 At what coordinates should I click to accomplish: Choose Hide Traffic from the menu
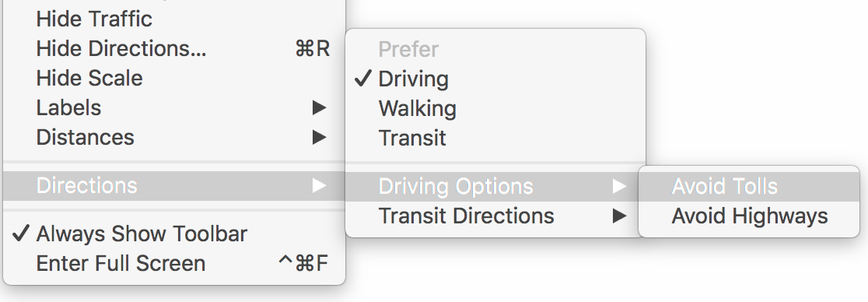point(173,19)
